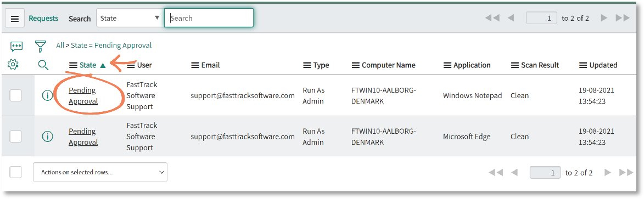The width and height of the screenshot is (644, 199).
Task: Go to next page, bottom pager
Action: click(608, 173)
